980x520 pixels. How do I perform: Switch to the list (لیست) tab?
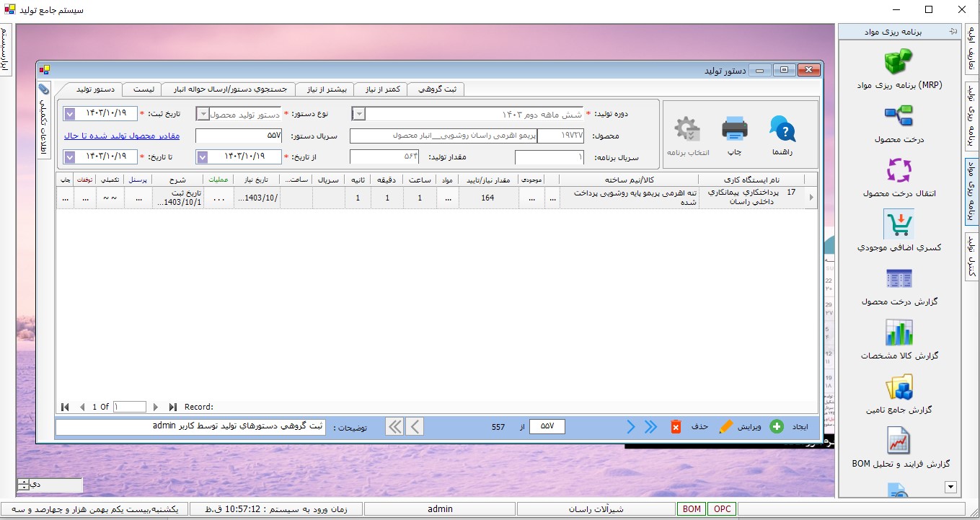(x=144, y=89)
